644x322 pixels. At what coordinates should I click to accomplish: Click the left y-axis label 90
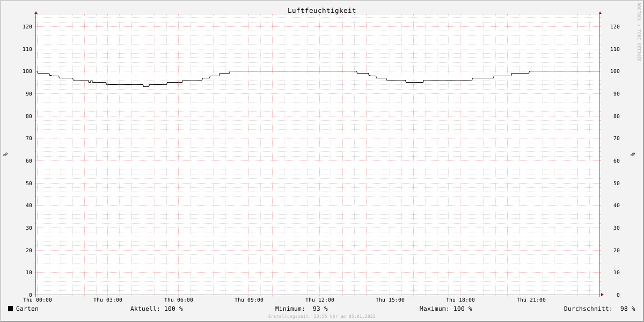click(x=29, y=94)
